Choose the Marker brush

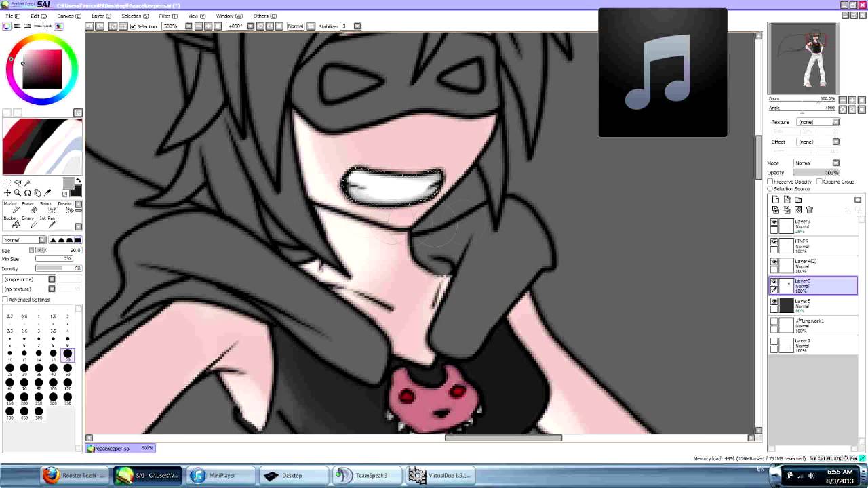[11, 207]
